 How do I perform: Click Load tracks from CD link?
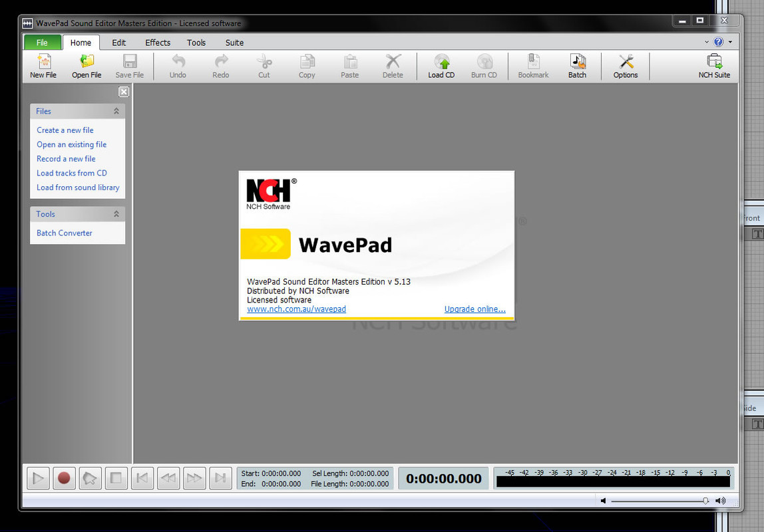(x=72, y=173)
